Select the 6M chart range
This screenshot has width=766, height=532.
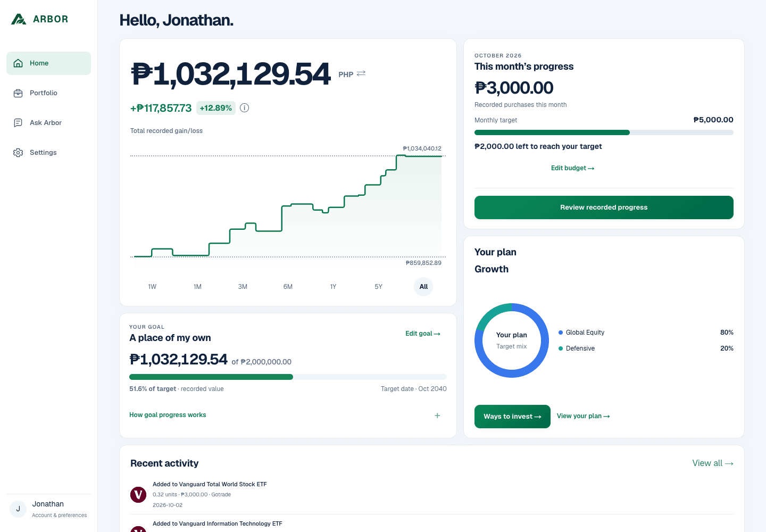click(288, 287)
